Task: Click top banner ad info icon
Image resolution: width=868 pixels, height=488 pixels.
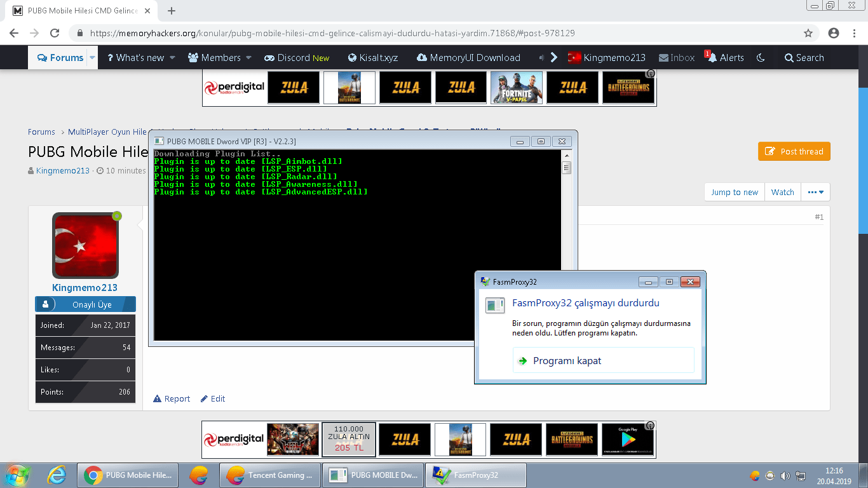Action: click(650, 74)
